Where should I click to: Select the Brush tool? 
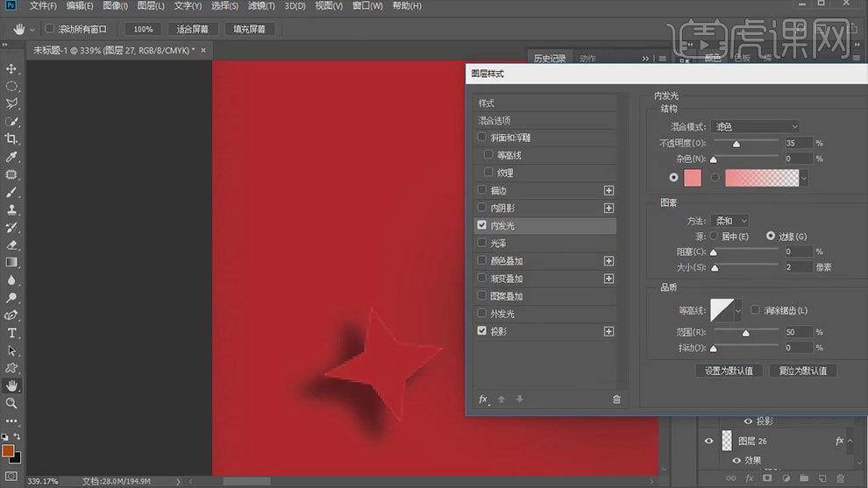coord(11,192)
